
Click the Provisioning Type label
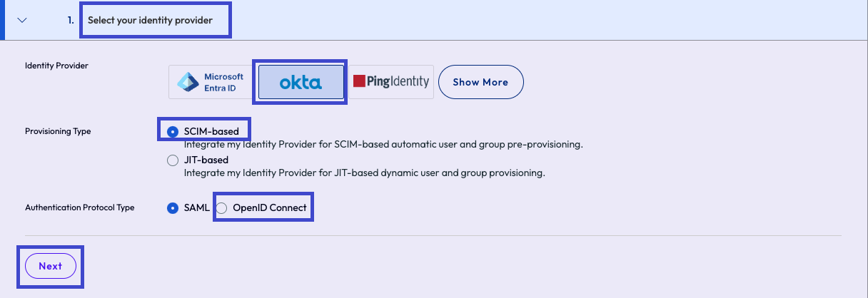coord(58,131)
